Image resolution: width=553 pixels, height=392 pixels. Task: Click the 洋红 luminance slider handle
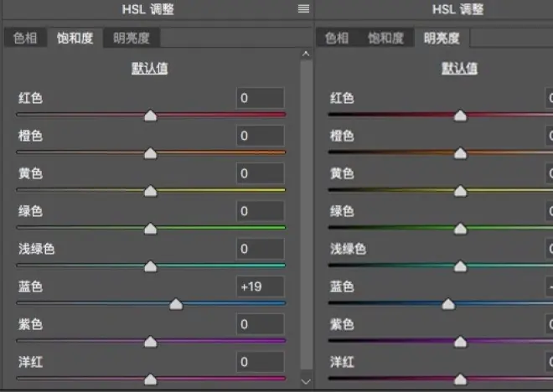[460, 379]
